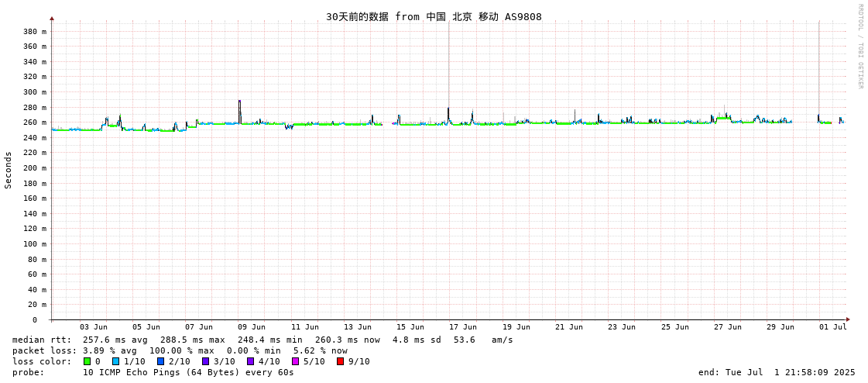Click the 260.3 ms now value

(x=348, y=340)
